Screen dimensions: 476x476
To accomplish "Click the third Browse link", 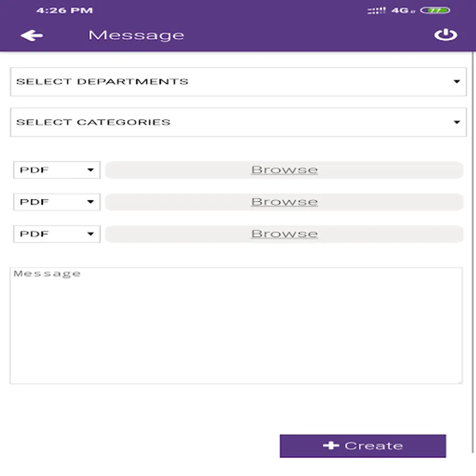I will click(x=285, y=234).
